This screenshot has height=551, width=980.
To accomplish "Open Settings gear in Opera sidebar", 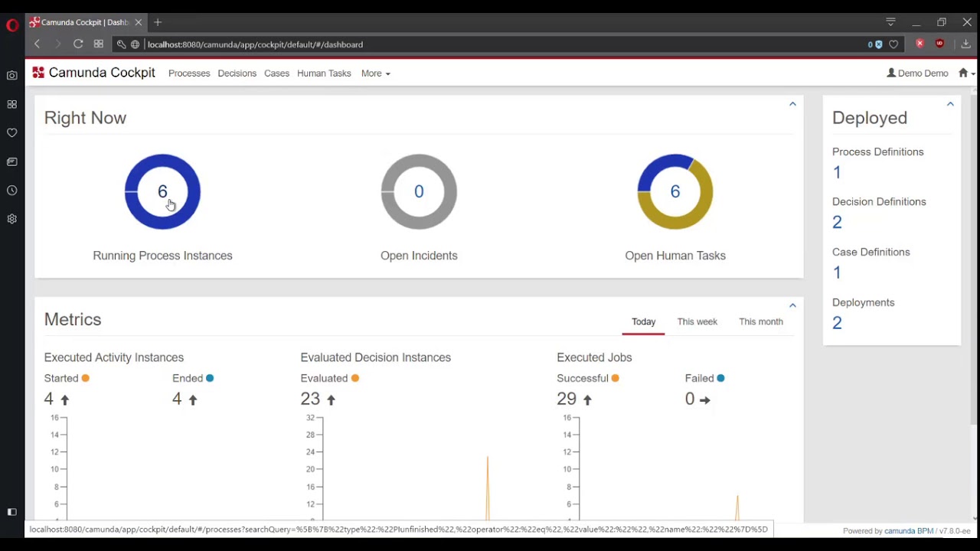I will pos(12,219).
